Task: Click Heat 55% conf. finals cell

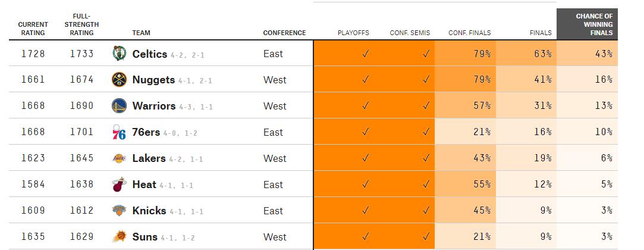Action: coord(466,185)
